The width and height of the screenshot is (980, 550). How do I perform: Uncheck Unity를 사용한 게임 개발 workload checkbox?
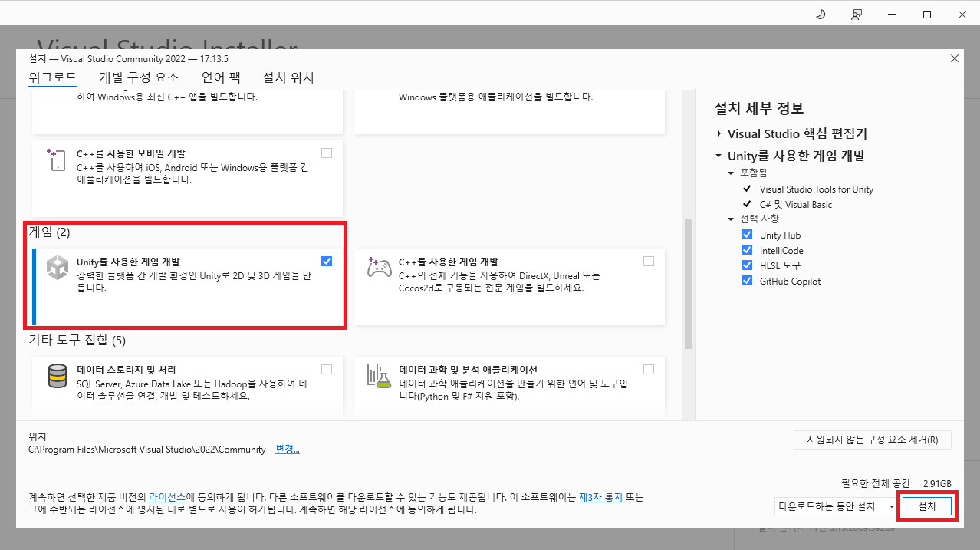[327, 261]
